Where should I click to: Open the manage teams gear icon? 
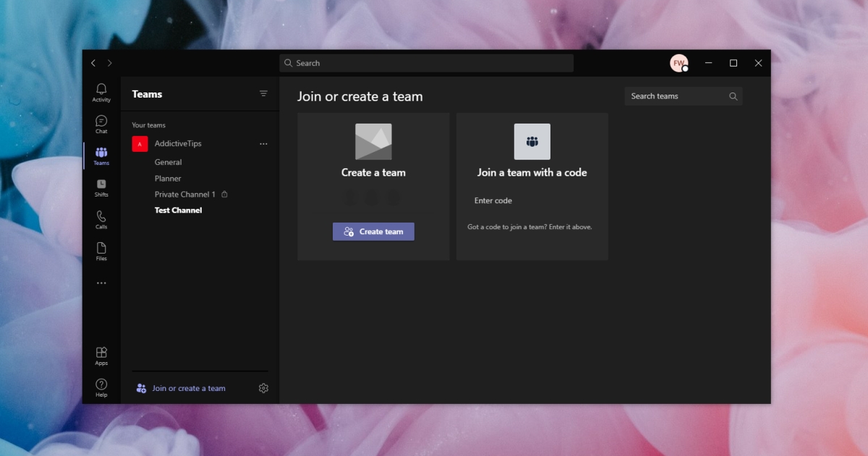(x=263, y=388)
